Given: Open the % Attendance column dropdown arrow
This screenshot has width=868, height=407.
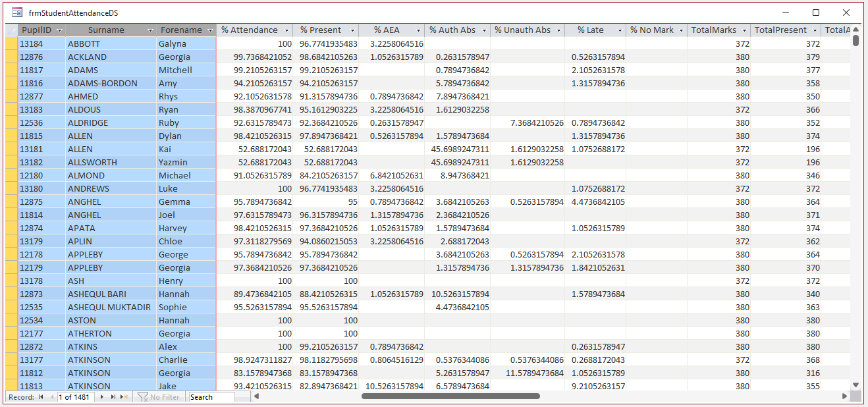Looking at the screenshot, I should click(286, 30).
